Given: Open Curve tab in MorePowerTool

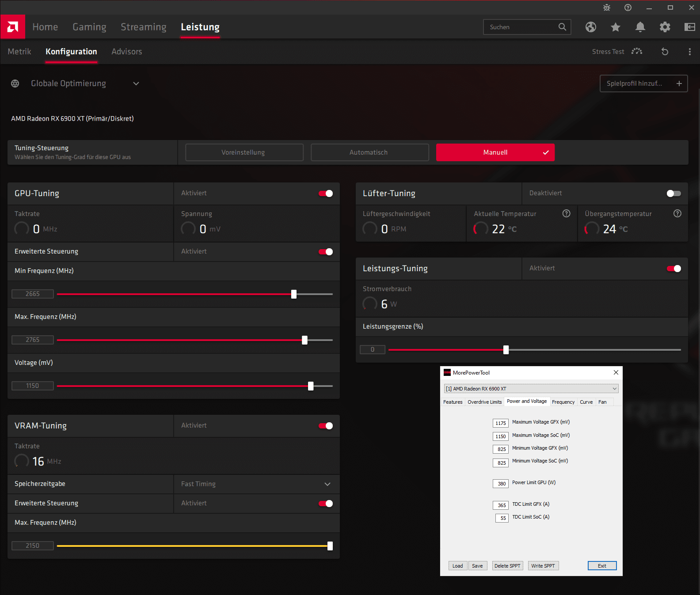Looking at the screenshot, I should click(586, 402).
